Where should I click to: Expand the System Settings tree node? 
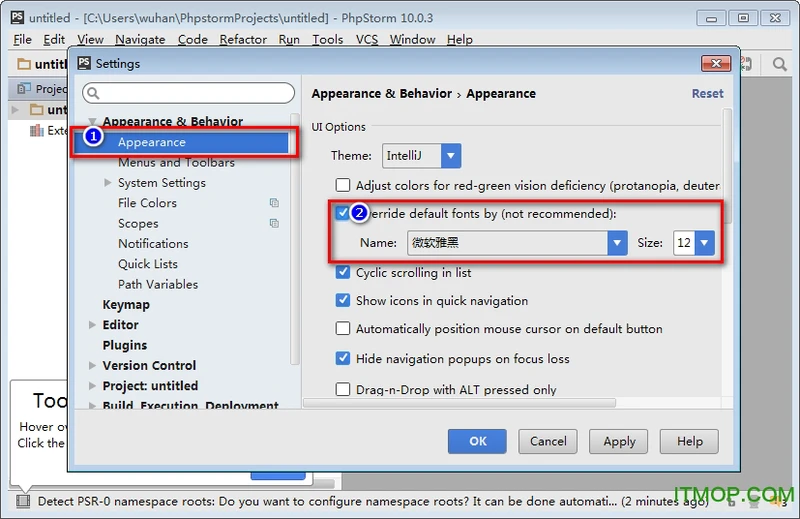pyautogui.click(x=108, y=183)
